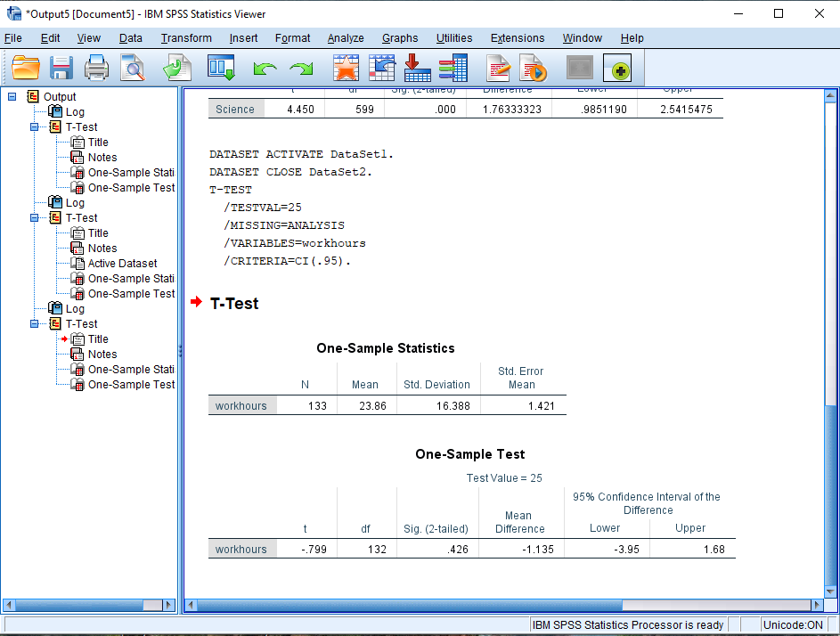840x636 pixels.
Task: Open the Go to Case grid icon
Action: tap(381, 68)
